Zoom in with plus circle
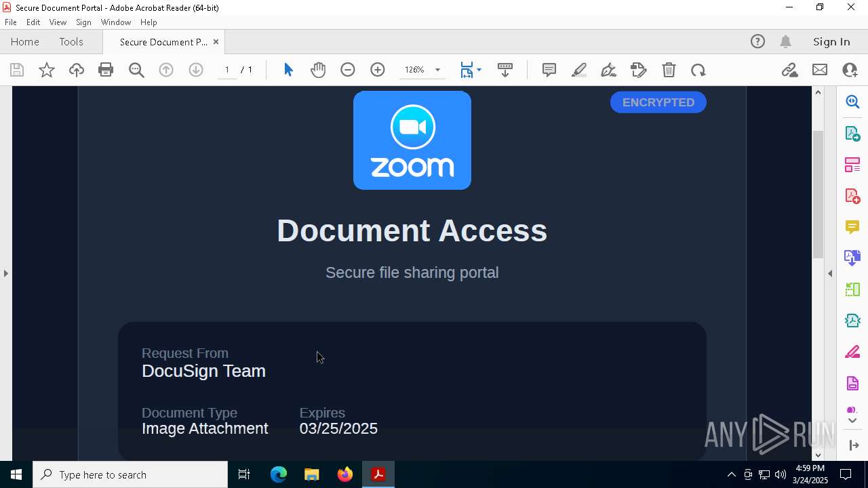This screenshot has height=488, width=868. (378, 70)
